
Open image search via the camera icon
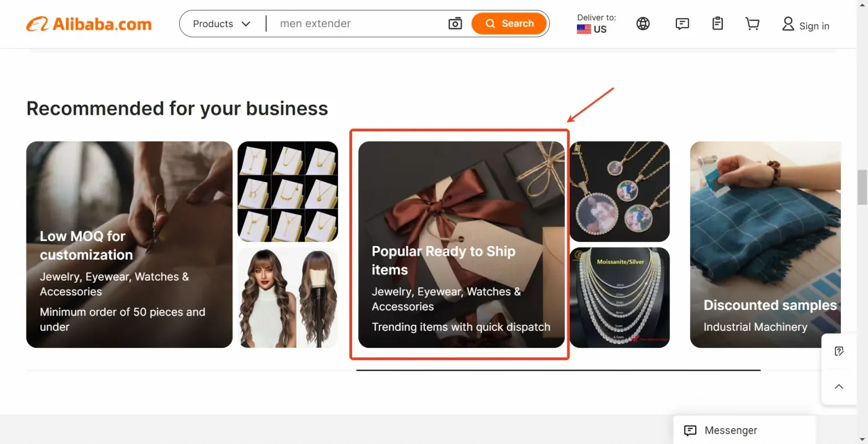tap(455, 24)
